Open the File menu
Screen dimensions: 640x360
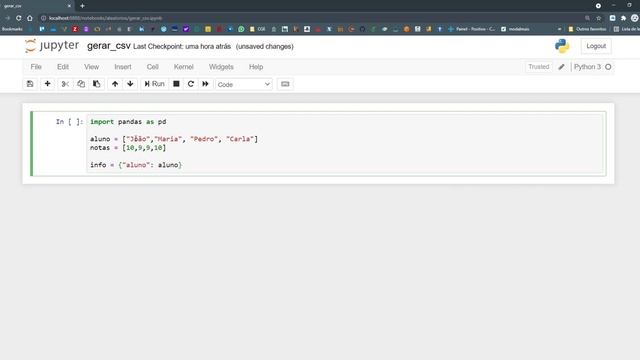coord(36,67)
